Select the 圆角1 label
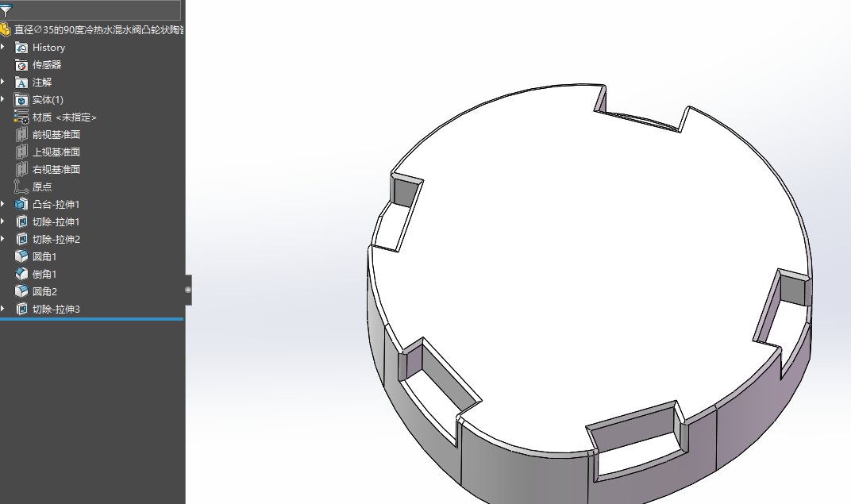Viewport: 851px width, 504px height. click(x=44, y=256)
